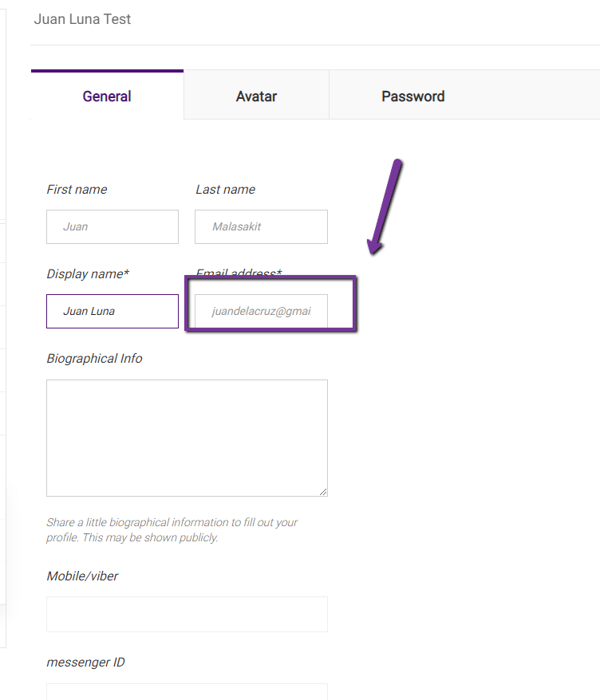
Task: Click the Display name label
Action: pyautogui.click(x=88, y=274)
